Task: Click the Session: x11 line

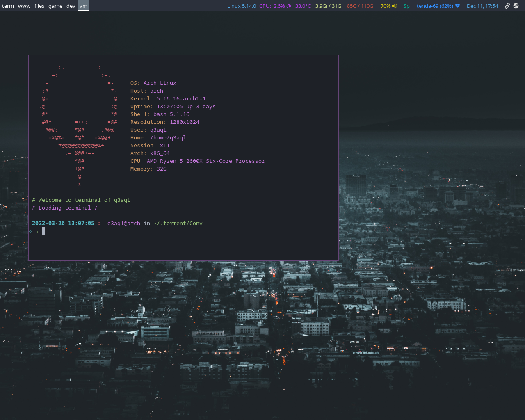Action: [x=150, y=145]
